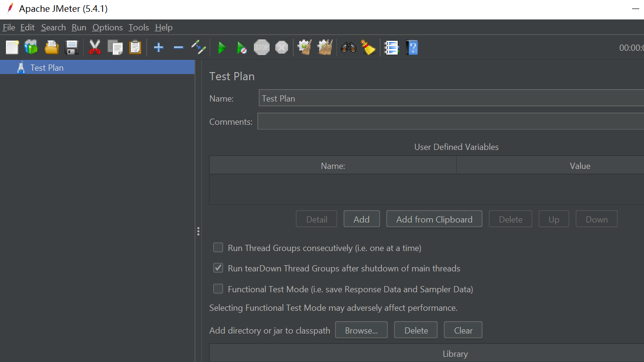The height and width of the screenshot is (362, 644).
Task: Click the Cut scissors icon
Action: (x=95, y=47)
